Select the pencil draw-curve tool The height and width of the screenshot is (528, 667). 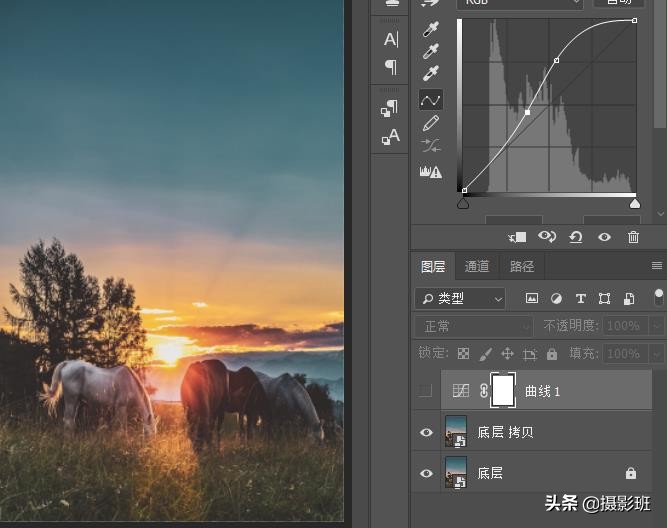(x=431, y=123)
